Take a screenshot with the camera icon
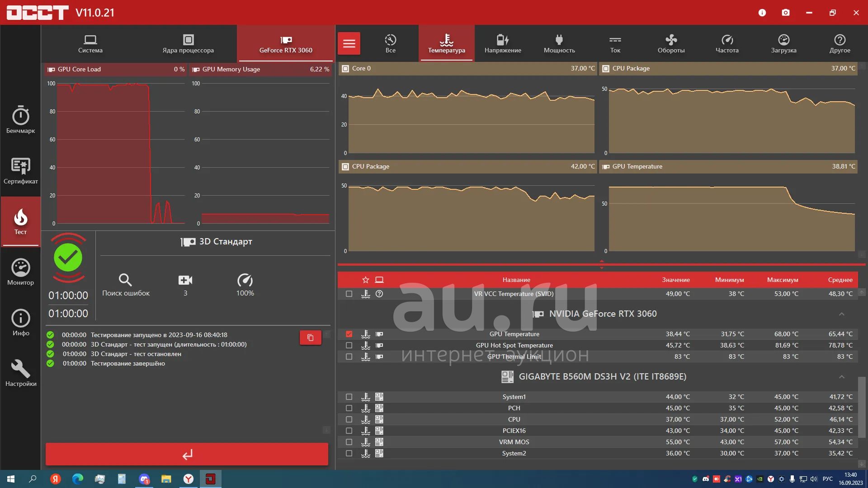Viewport: 868px width, 488px height. pyautogui.click(x=786, y=13)
